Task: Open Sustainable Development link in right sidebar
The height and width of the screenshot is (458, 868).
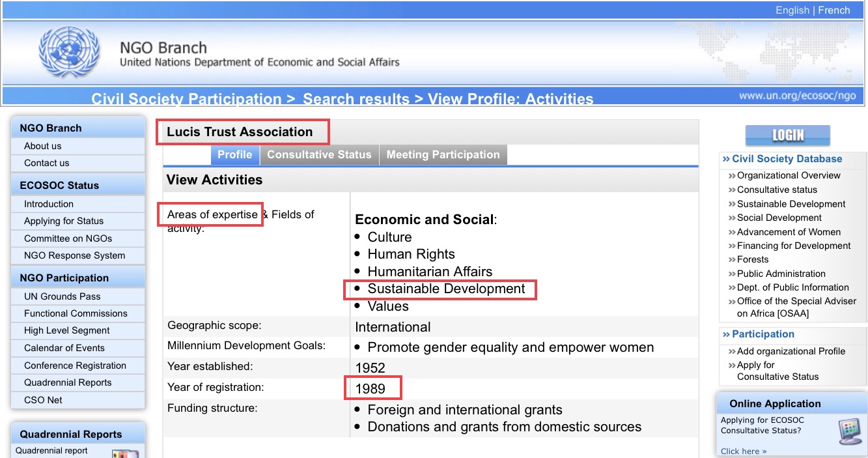Action: click(x=791, y=204)
